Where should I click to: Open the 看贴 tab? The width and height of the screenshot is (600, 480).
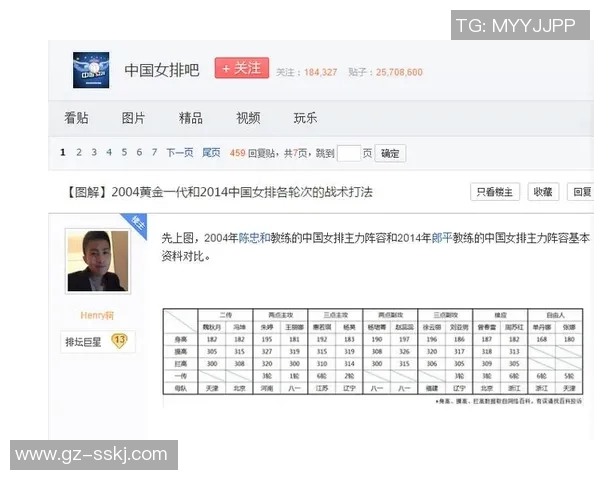click(76, 118)
